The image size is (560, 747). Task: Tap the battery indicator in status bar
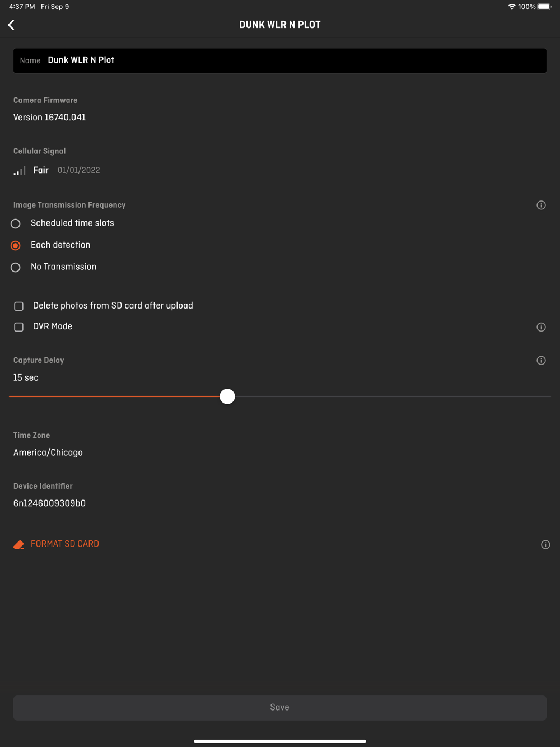tap(544, 7)
